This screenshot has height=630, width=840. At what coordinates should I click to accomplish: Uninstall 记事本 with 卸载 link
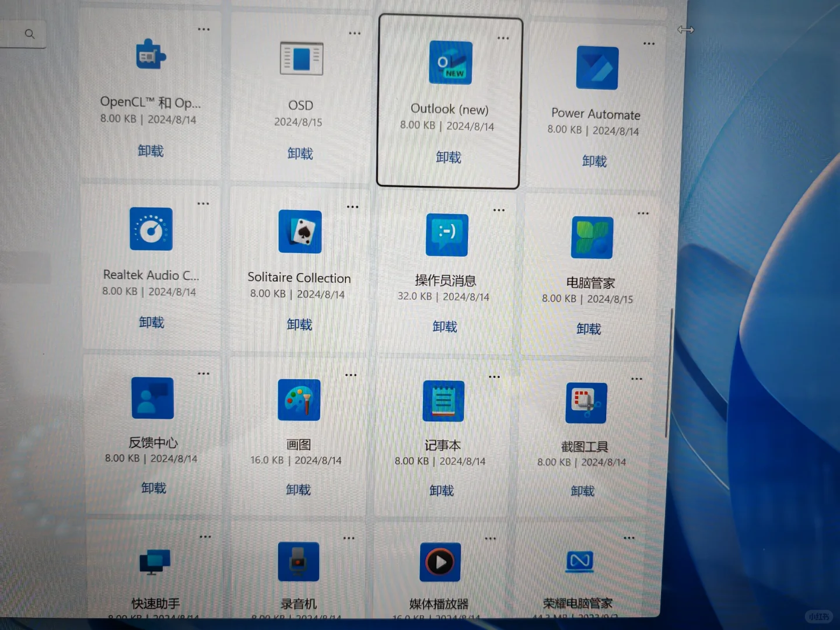click(x=442, y=491)
